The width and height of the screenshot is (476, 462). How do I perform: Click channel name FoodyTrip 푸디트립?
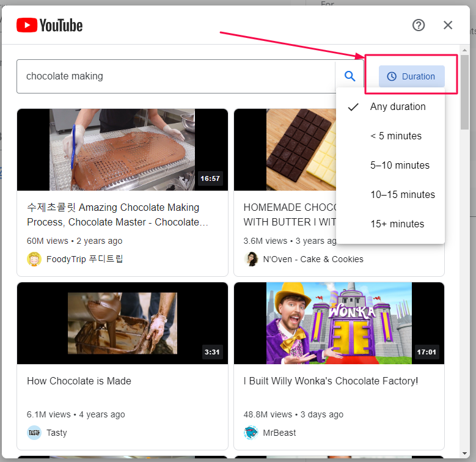point(85,259)
